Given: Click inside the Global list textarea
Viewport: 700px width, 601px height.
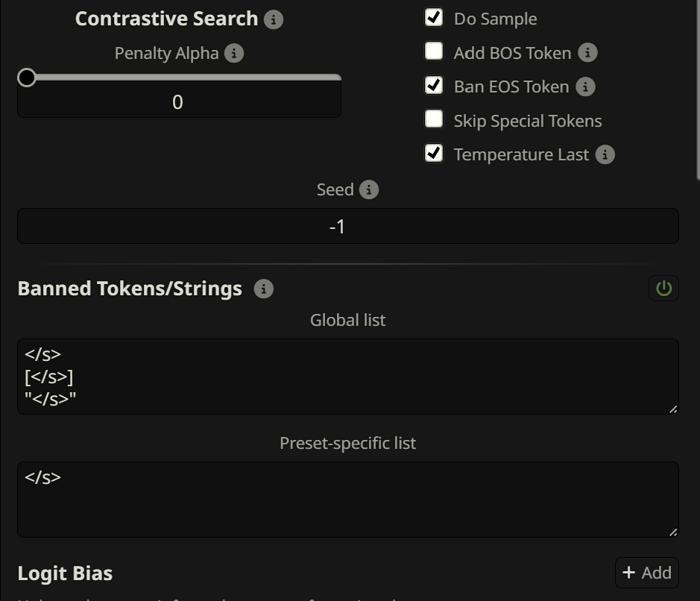Looking at the screenshot, I should pos(347,376).
